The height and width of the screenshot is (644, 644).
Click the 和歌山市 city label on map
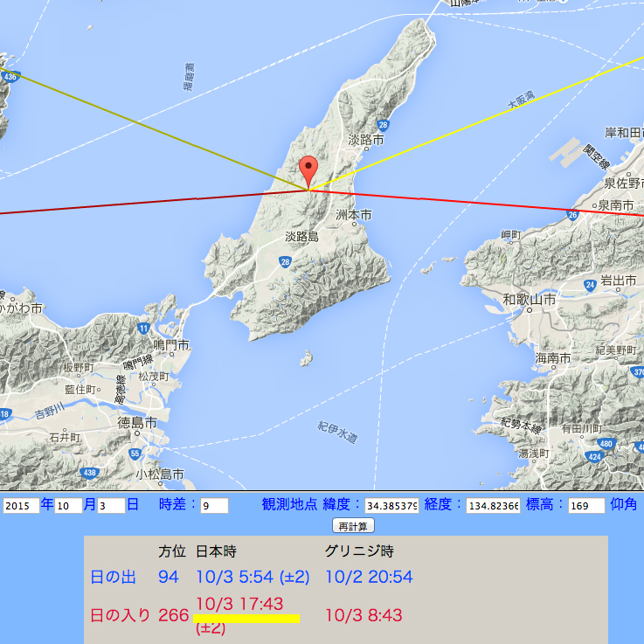click(x=530, y=300)
